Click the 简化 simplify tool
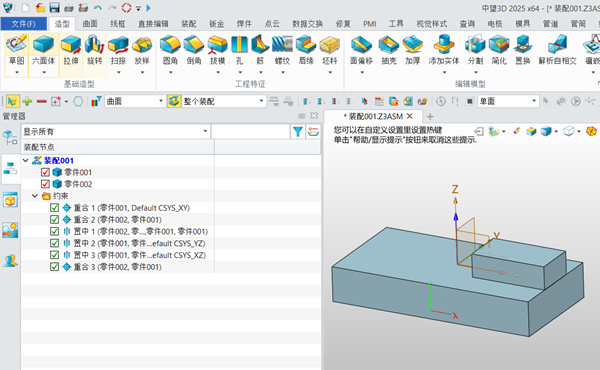The image size is (600, 370). tap(499, 50)
